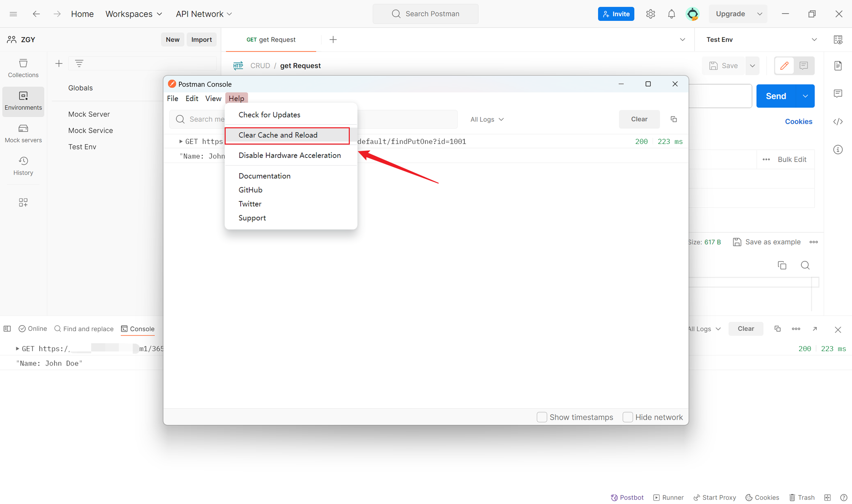
Task: Toggle the hamburger menu in the header
Action: click(13, 14)
